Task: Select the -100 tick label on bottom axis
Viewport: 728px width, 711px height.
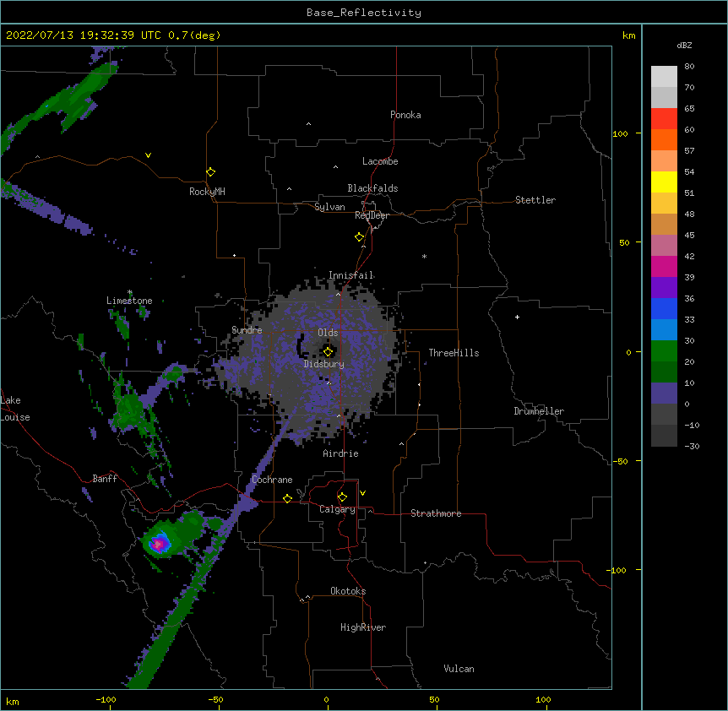Action: (106, 699)
